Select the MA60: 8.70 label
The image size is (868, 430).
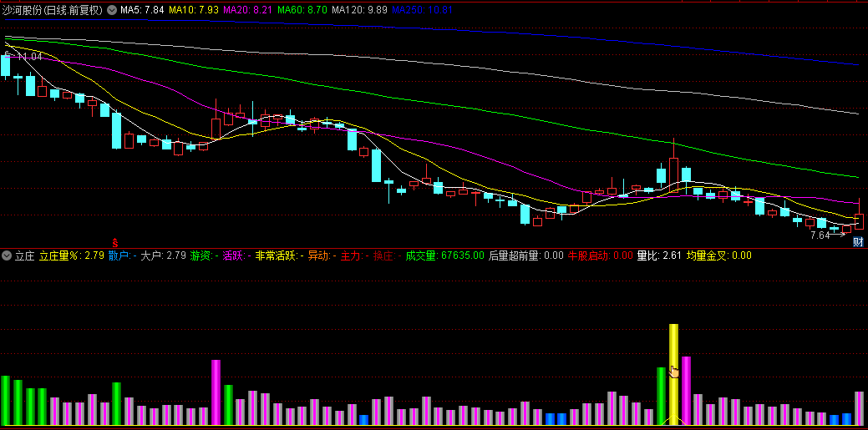302,9
